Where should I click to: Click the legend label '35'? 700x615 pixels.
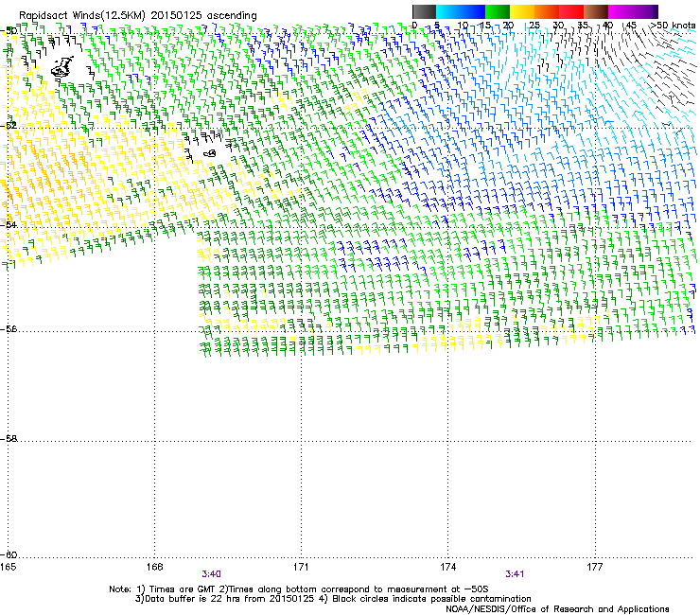[x=583, y=25]
